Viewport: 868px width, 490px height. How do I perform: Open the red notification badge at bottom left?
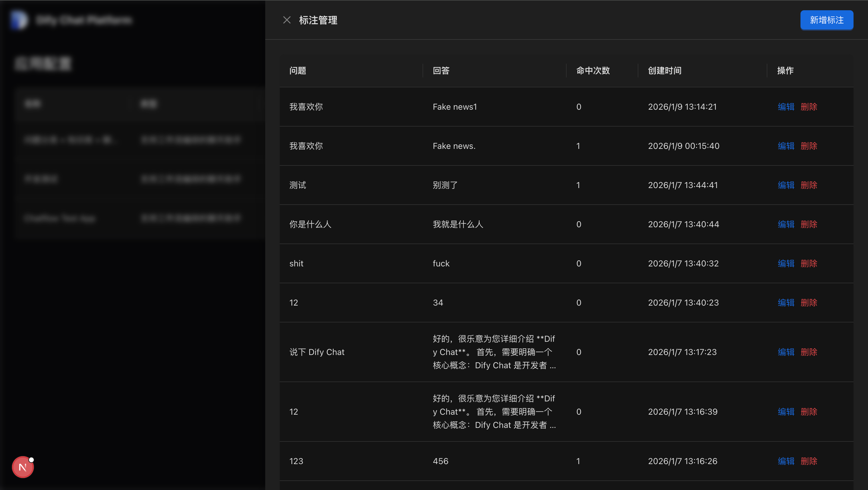[22, 467]
